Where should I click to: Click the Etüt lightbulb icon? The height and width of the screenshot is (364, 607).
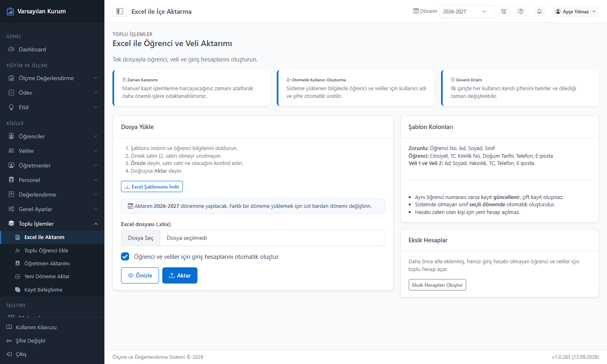coord(11,107)
